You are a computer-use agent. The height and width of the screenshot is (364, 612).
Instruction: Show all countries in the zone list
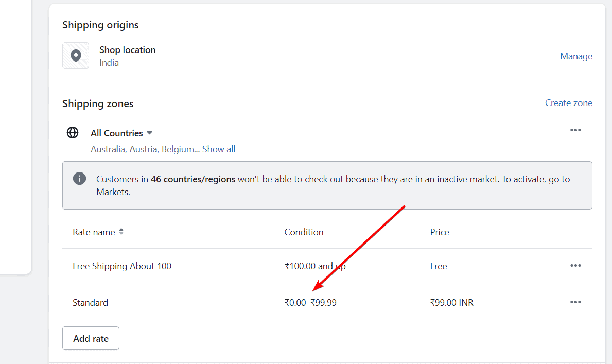tap(218, 149)
